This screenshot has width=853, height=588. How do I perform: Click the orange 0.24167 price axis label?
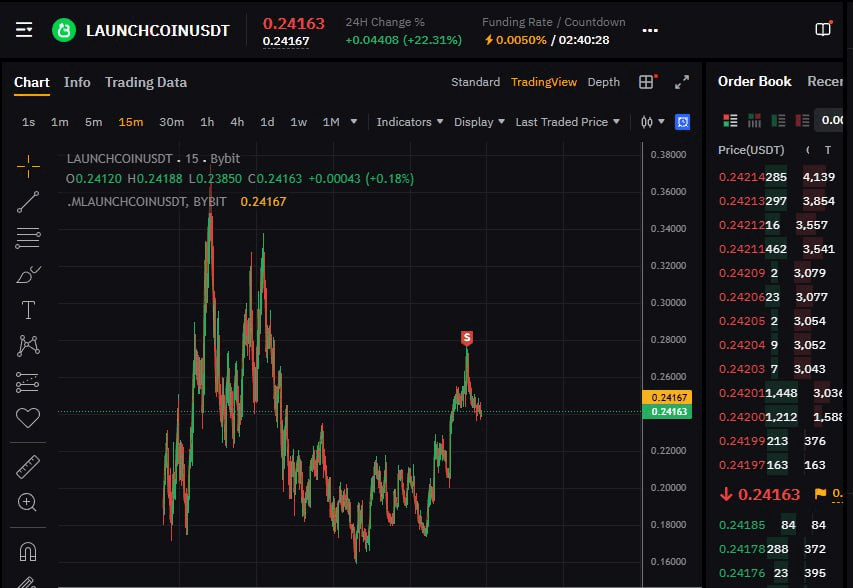[x=667, y=398]
